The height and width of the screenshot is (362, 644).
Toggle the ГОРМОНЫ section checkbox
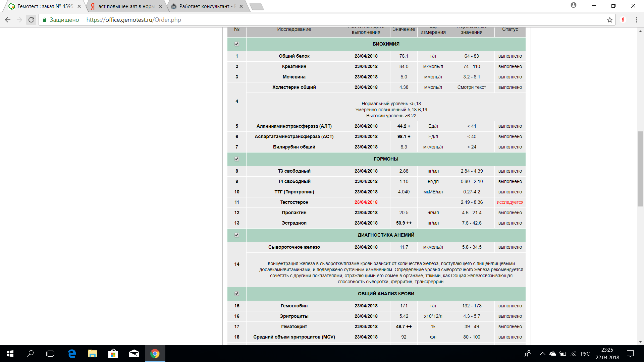click(236, 159)
